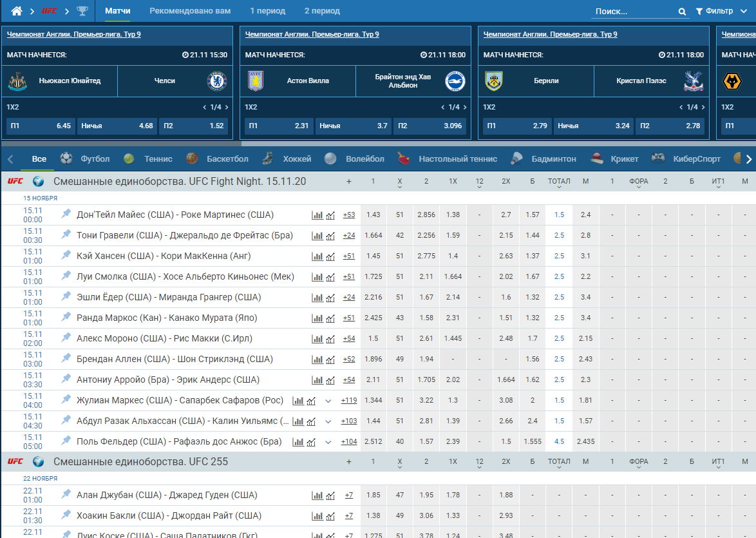Open statistics bar chart for Дон'Тейл Майес fight
Viewport: 756px width, 538px height.
pyautogui.click(x=317, y=215)
